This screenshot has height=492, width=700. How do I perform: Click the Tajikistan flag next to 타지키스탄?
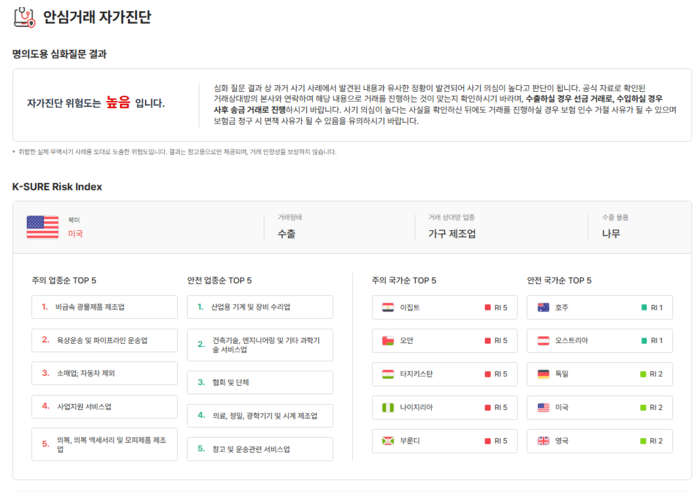click(x=388, y=374)
